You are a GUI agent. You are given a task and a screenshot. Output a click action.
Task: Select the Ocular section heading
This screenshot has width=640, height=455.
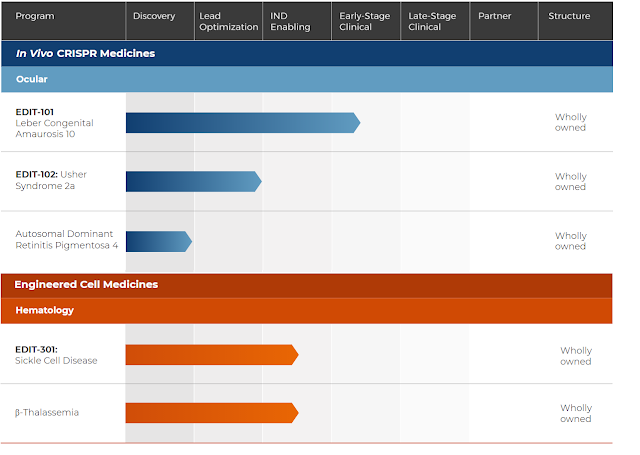pos(32,79)
